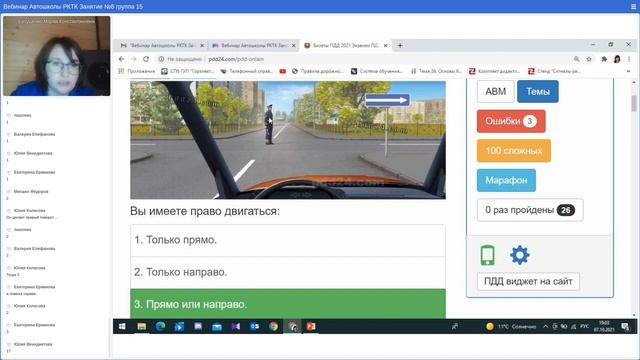
Task: Open the Стенд Сигналы bookmark
Action: tap(554, 71)
